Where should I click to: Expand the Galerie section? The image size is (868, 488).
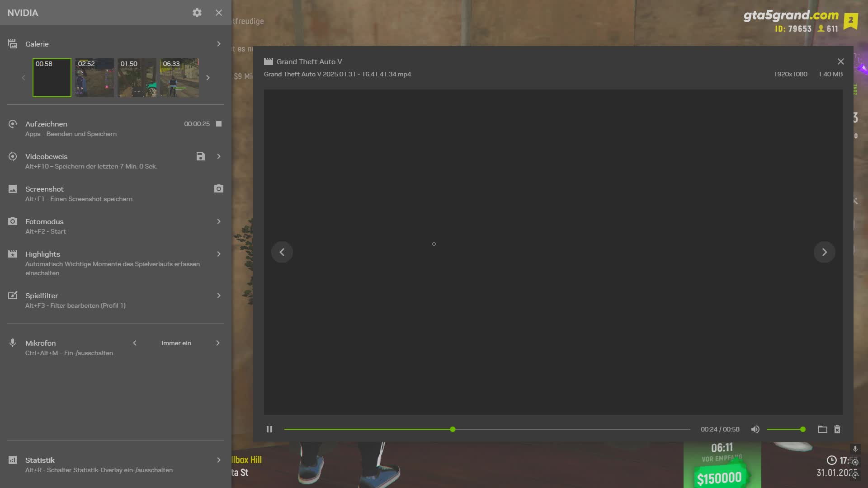[219, 44]
